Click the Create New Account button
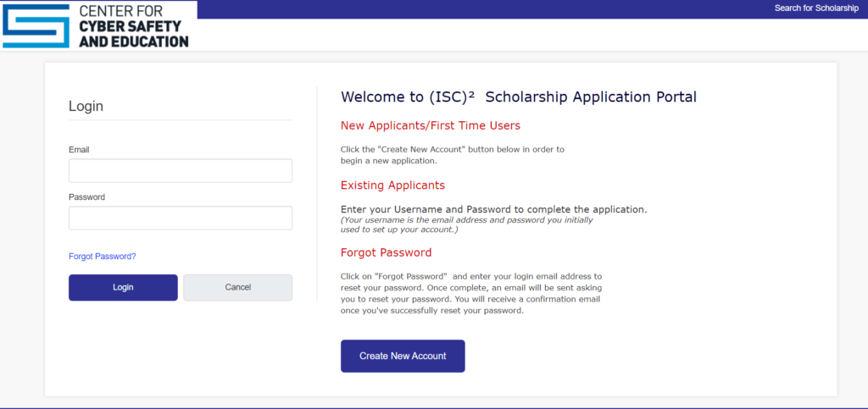This screenshot has width=868, height=409. pos(403,356)
